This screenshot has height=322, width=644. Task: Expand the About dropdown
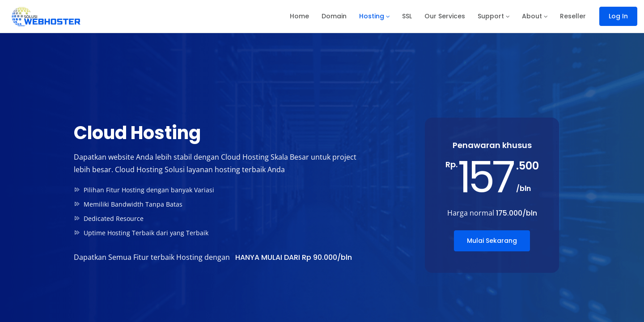[x=534, y=16]
